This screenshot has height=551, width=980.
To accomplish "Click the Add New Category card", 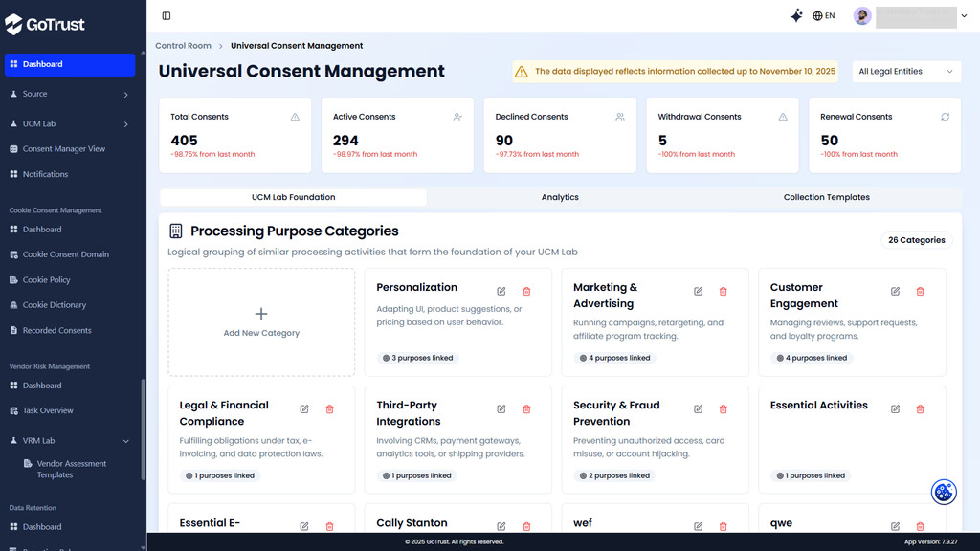I will (261, 320).
